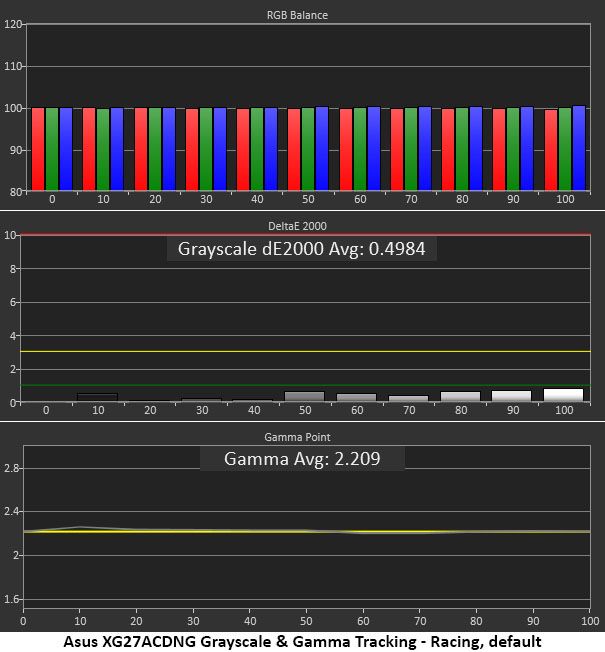The width and height of the screenshot is (605, 652).
Task: Click the green bar at 10 in RGB Balance
Action: (103, 150)
